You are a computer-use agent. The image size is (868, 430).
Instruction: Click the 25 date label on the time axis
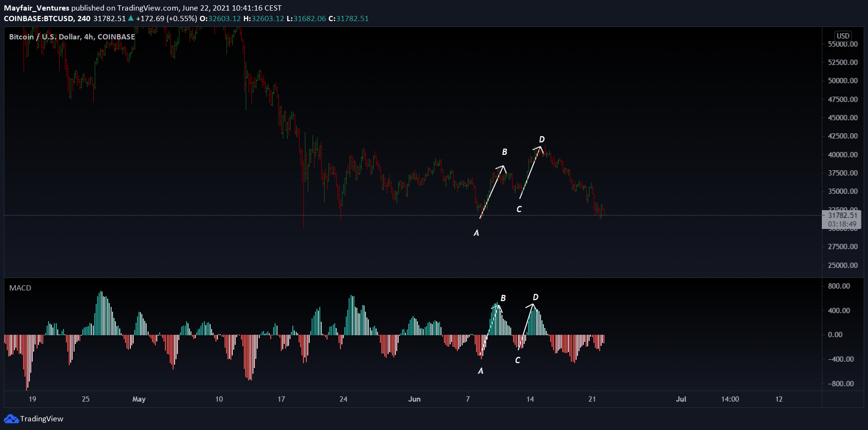[x=86, y=399]
